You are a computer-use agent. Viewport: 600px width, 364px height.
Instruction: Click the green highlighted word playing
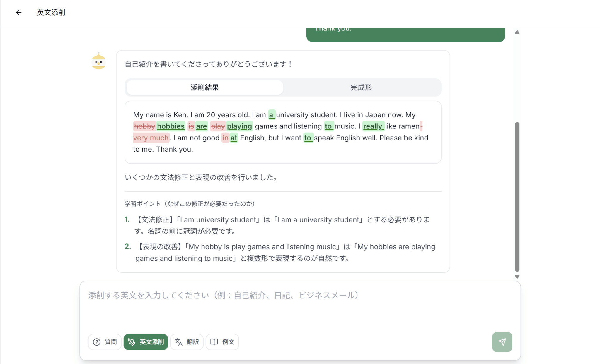239,126
